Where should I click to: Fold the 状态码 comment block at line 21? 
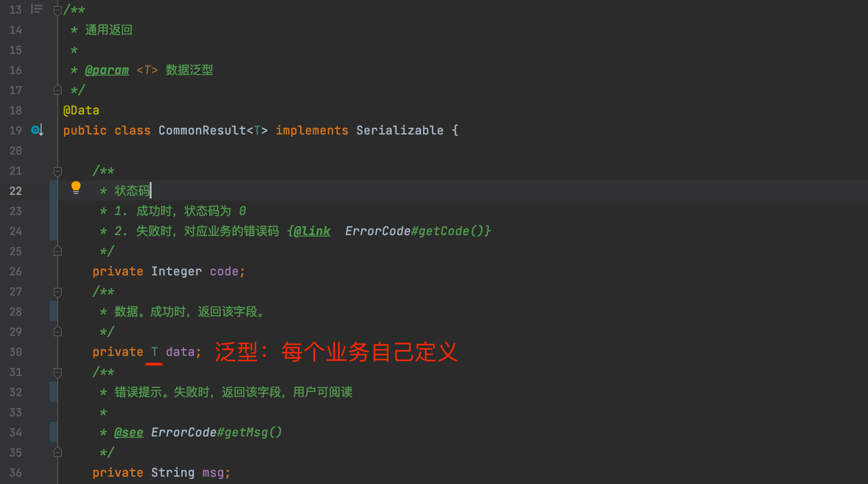pos(58,172)
